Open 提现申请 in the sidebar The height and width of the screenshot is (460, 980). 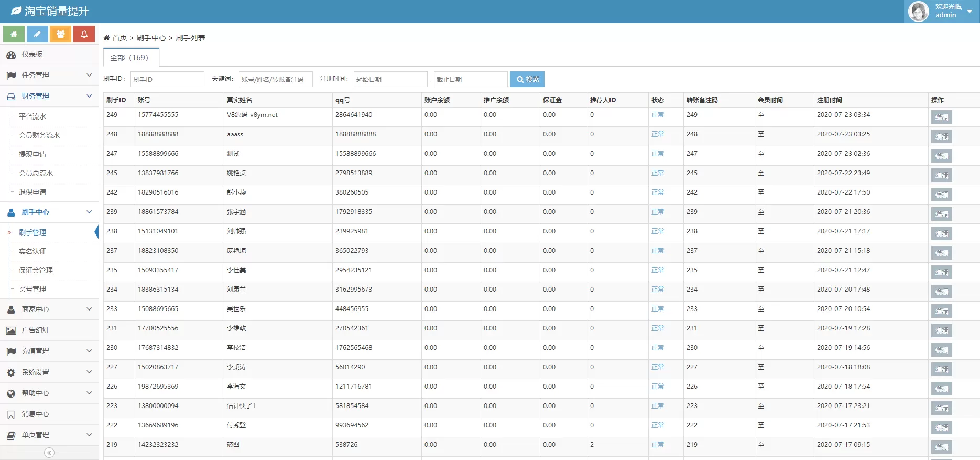coord(32,154)
